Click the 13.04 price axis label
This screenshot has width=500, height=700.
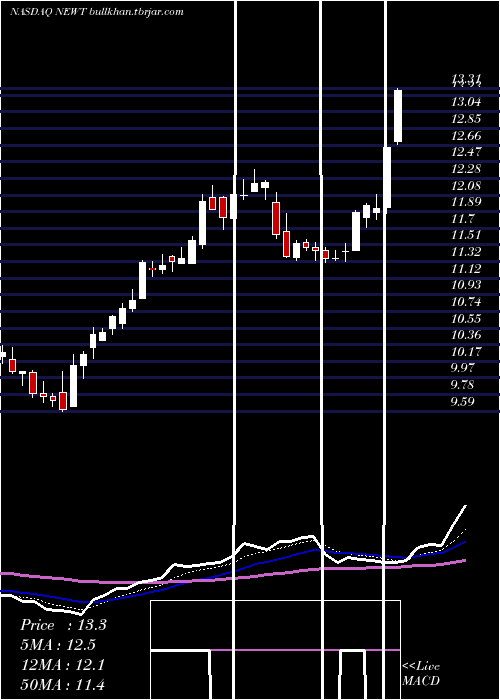(466, 101)
